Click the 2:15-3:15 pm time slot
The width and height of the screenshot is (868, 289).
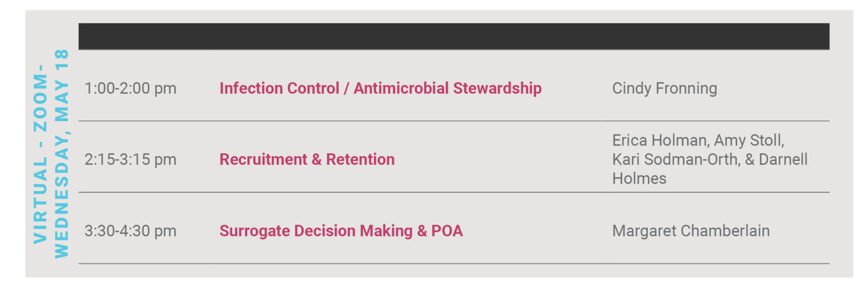coord(130,159)
